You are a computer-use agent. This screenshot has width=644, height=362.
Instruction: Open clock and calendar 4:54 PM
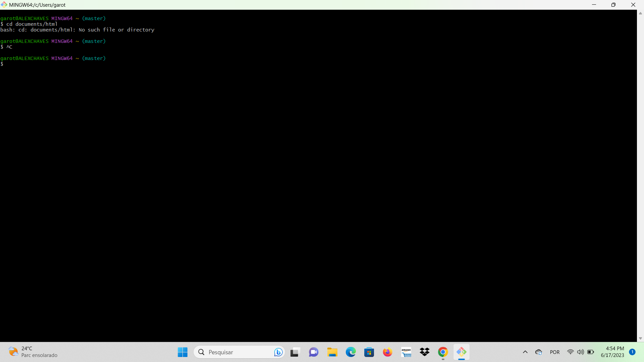[612, 352]
